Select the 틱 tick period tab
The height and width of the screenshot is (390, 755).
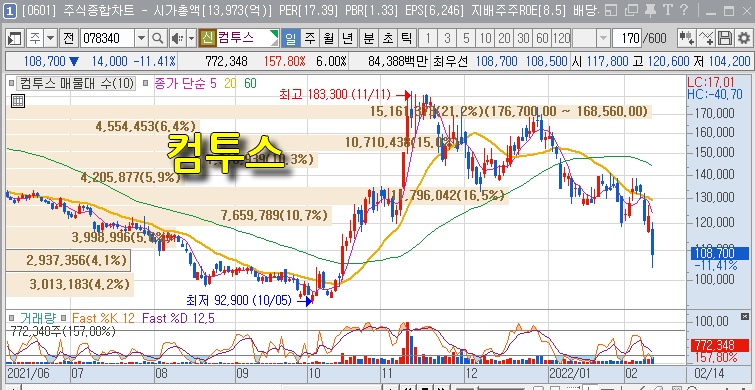point(406,38)
